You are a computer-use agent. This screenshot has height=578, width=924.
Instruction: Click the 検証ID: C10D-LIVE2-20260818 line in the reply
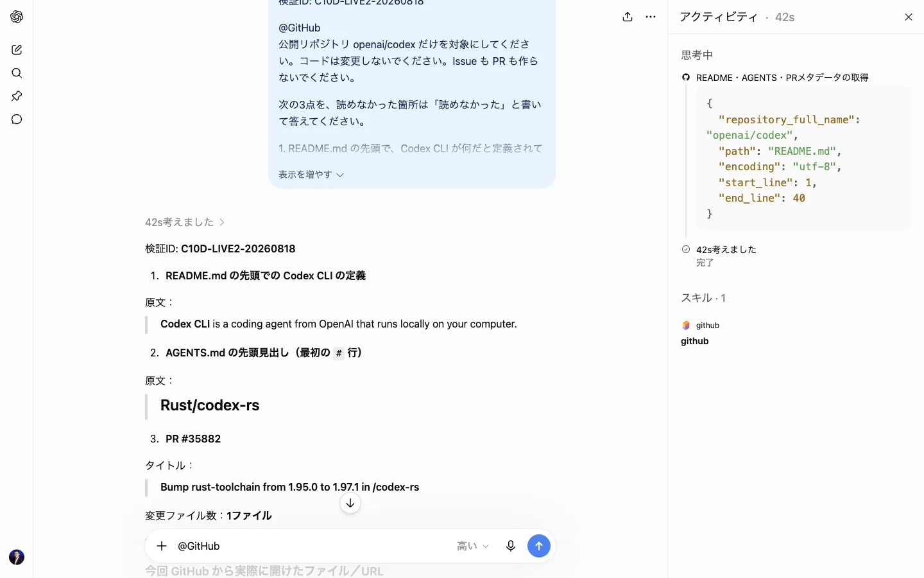(x=220, y=249)
